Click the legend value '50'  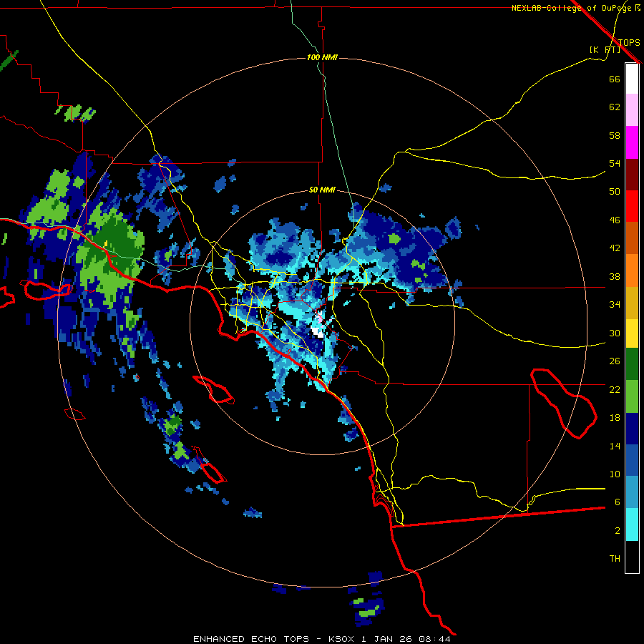615,191
